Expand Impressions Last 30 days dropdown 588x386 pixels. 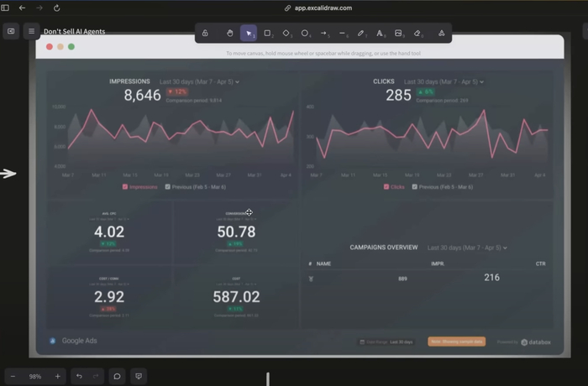tap(199, 81)
